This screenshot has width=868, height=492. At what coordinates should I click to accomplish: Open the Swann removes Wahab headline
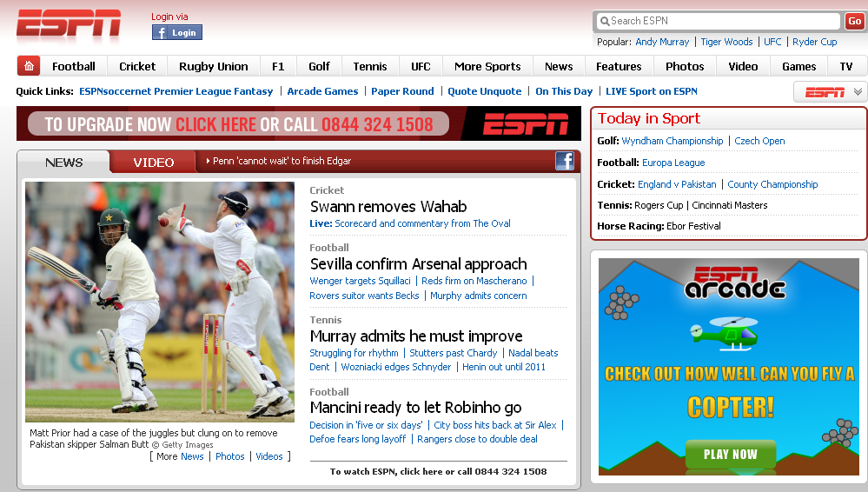388,207
